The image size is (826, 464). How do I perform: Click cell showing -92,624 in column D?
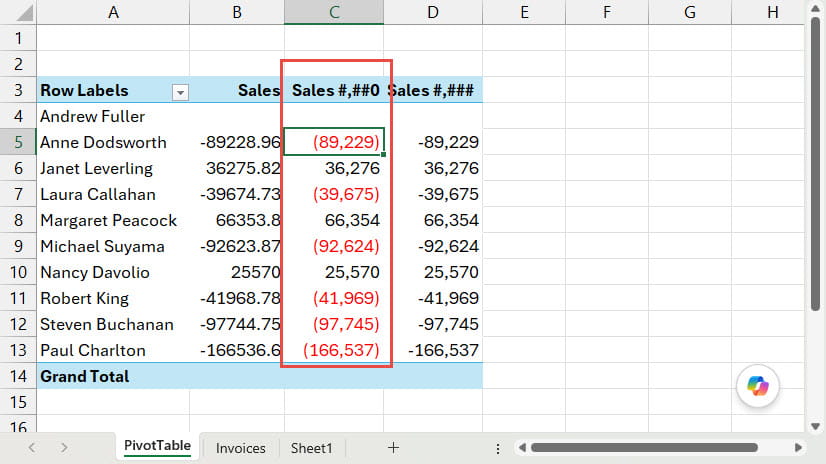[433, 246]
